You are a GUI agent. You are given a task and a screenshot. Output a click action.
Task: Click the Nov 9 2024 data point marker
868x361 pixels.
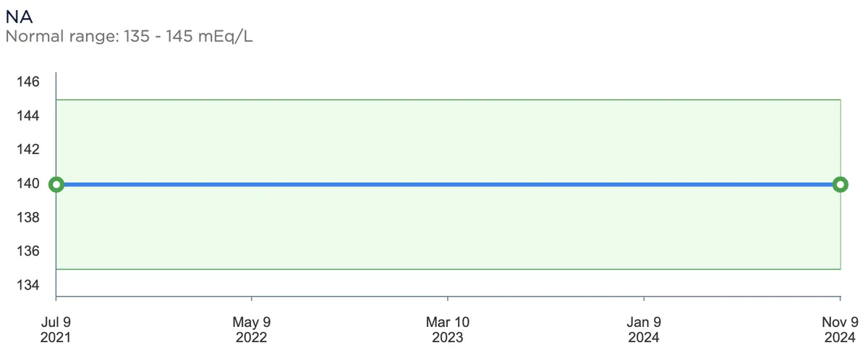840,184
